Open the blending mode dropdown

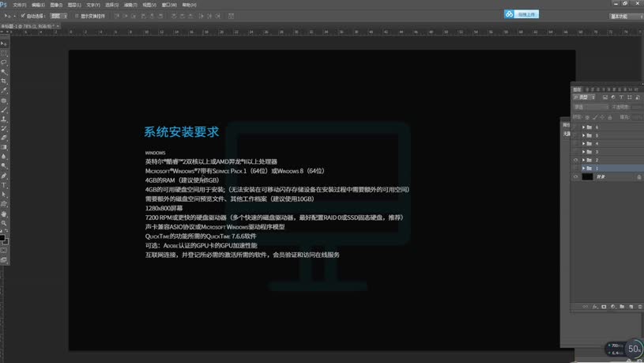(x=591, y=108)
